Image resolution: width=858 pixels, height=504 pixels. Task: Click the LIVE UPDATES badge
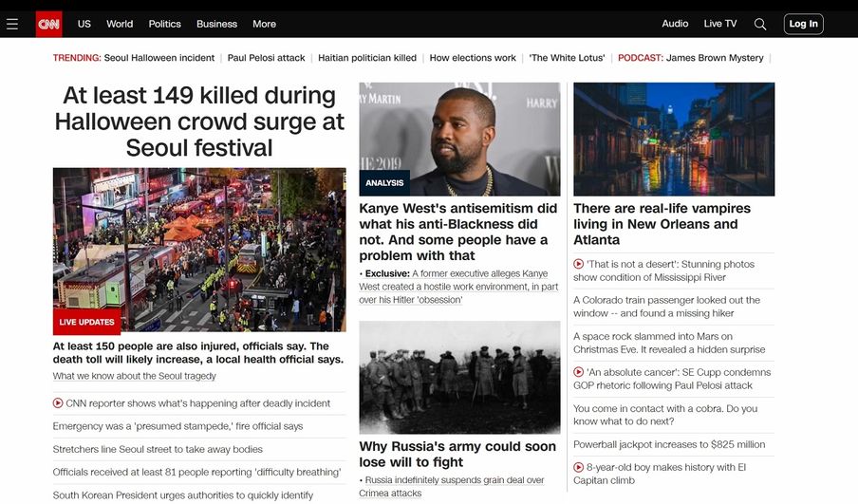coord(86,322)
